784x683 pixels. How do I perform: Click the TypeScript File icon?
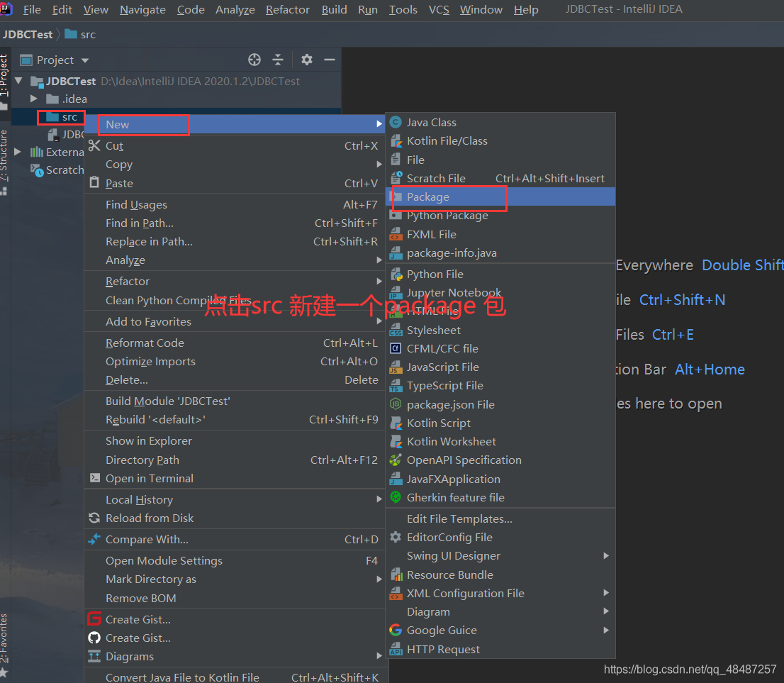tap(396, 386)
